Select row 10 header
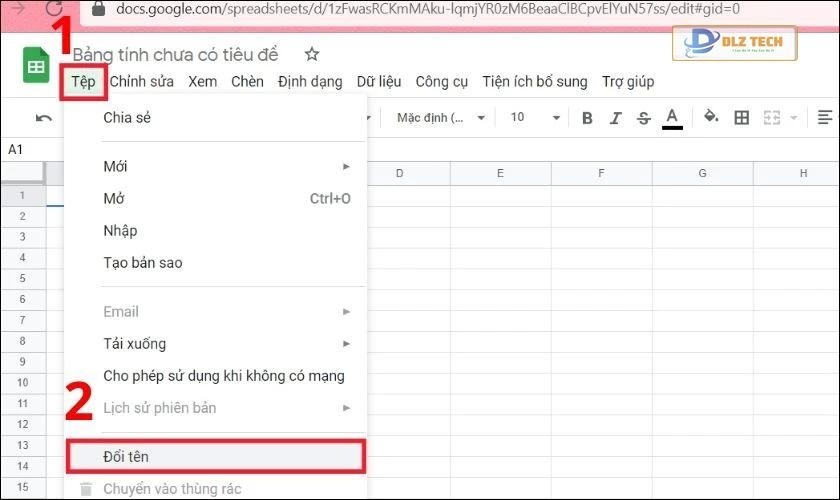Image resolution: width=840 pixels, height=500 pixels. [x=22, y=383]
